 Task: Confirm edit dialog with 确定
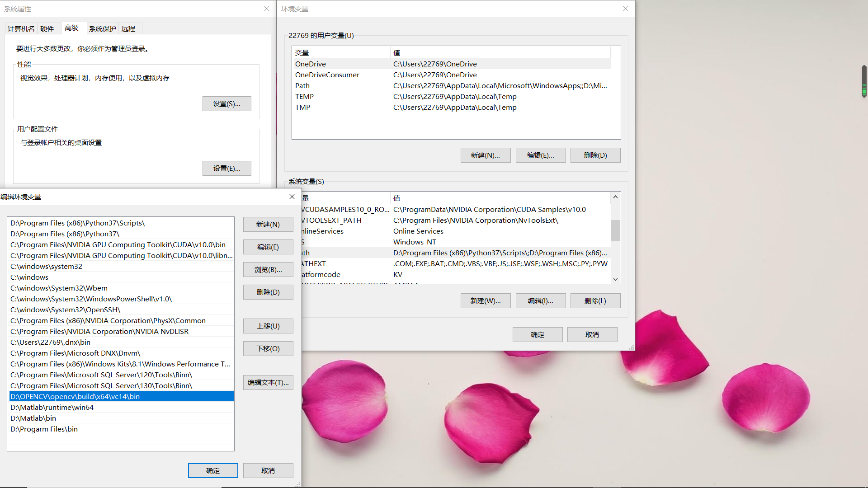pyautogui.click(x=213, y=471)
